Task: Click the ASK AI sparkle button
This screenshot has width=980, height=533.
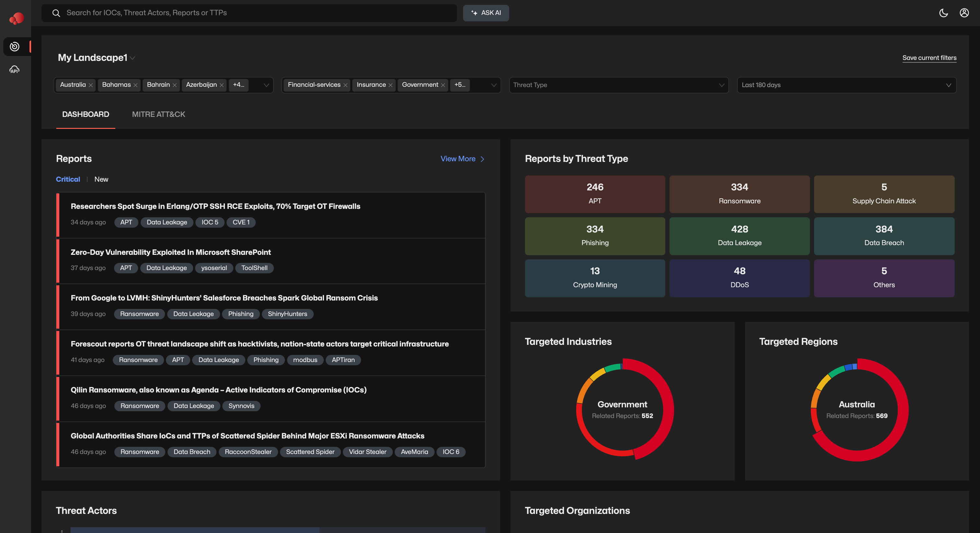Action: [x=486, y=13]
